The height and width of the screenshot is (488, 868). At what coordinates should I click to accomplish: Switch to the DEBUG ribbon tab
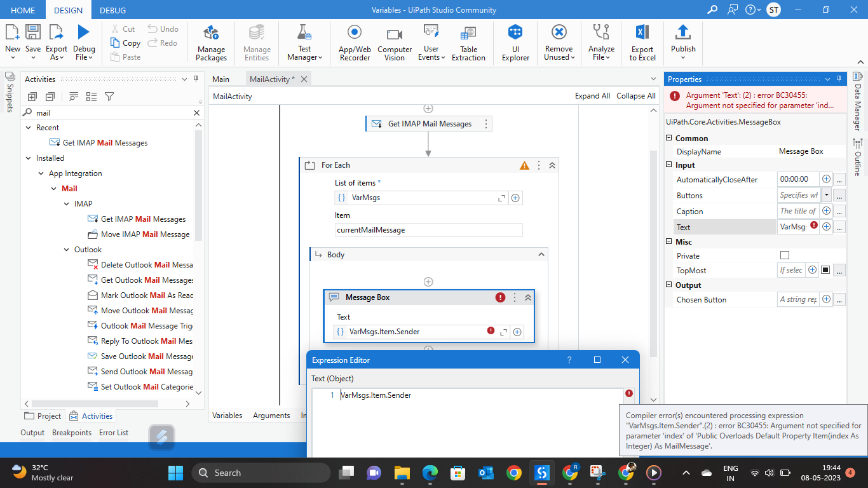point(113,10)
